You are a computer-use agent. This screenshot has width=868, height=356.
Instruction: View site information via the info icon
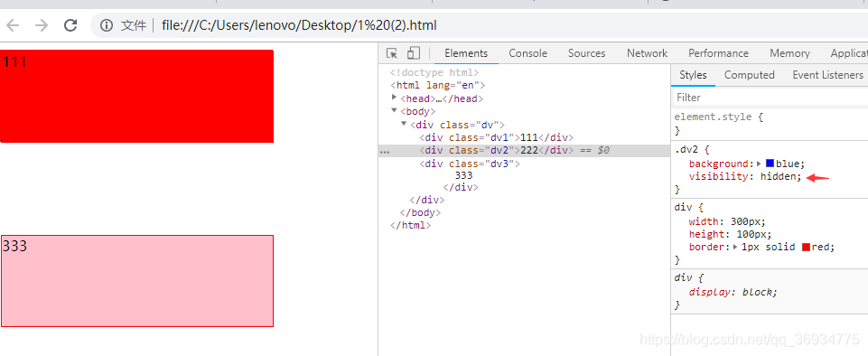[x=107, y=25]
